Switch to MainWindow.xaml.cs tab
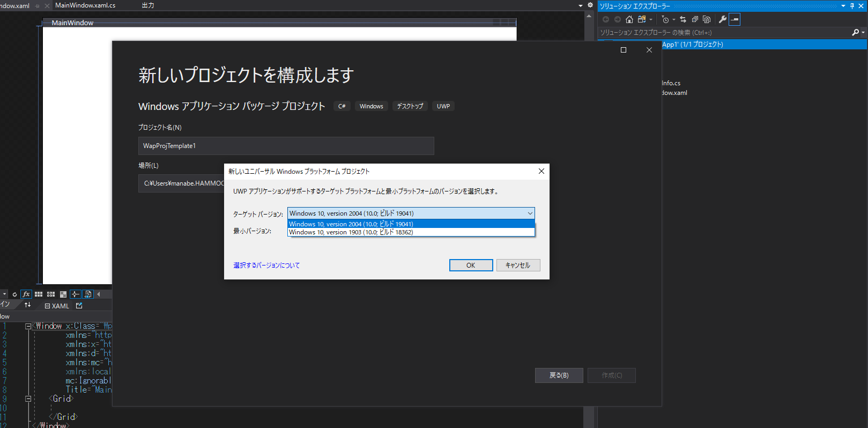This screenshot has height=428, width=868. coord(85,5)
